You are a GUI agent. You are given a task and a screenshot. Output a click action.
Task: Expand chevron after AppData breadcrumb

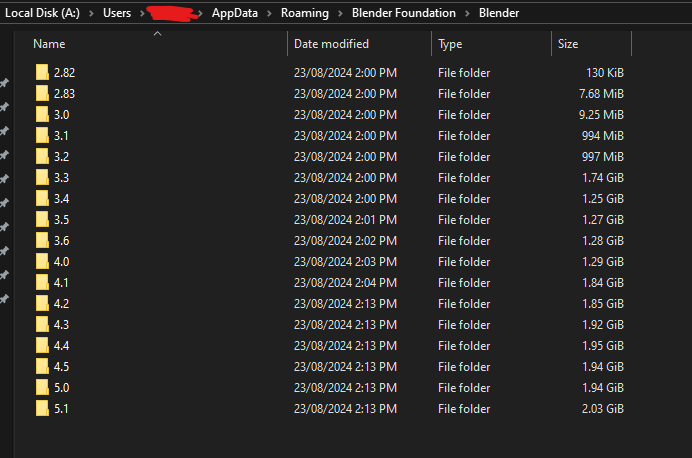tap(269, 13)
